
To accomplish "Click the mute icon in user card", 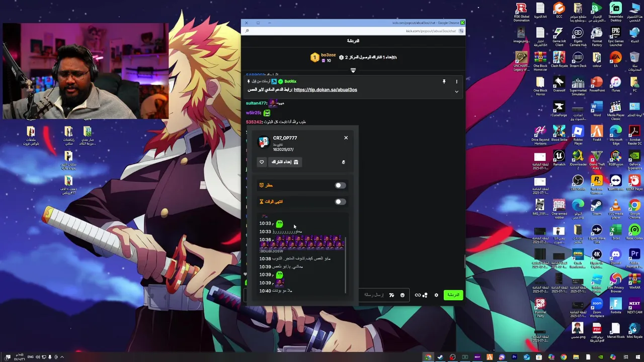I will coord(343,162).
